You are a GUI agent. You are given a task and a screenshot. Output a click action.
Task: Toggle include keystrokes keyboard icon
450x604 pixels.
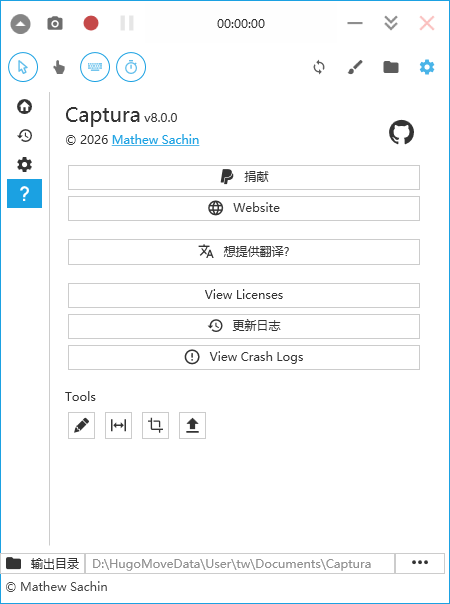[x=95, y=67]
